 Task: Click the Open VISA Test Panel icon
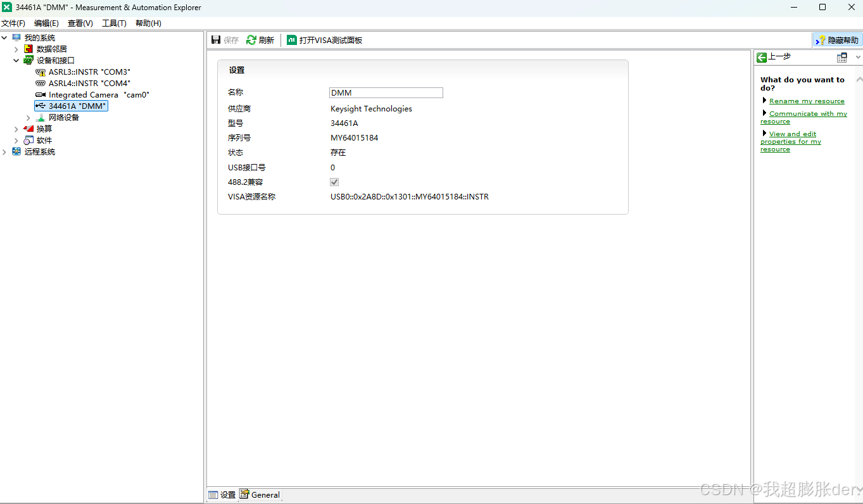point(292,40)
